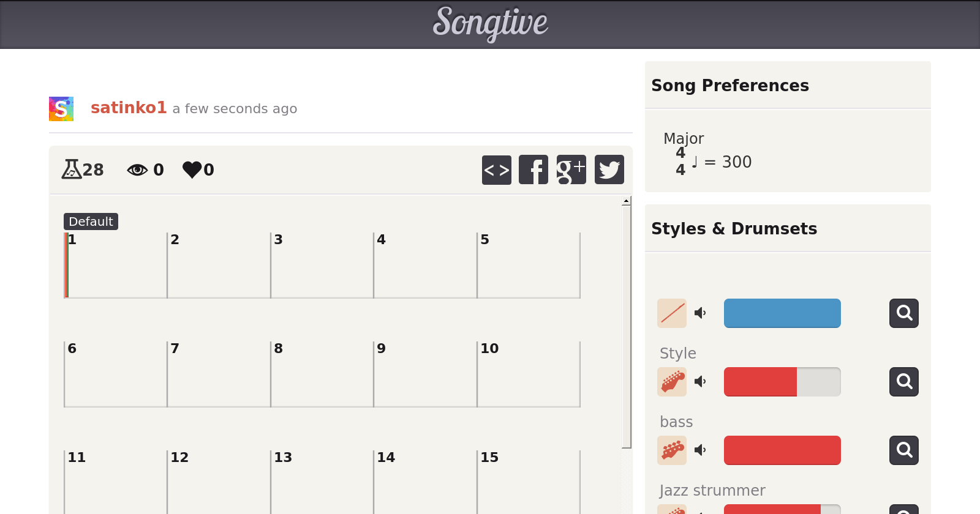Click the scrollbar up arrow
Screen dimensions: 980x514
[x=626, y=201]
